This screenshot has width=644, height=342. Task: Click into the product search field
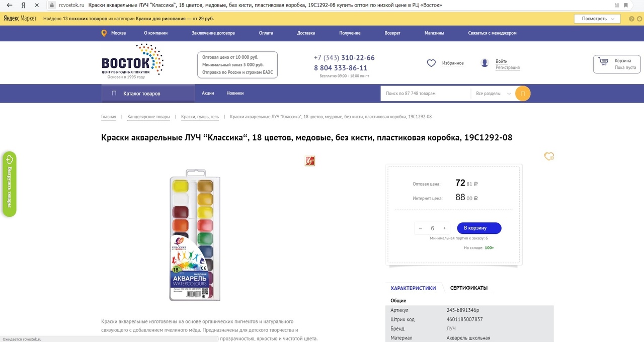[426, 94]
